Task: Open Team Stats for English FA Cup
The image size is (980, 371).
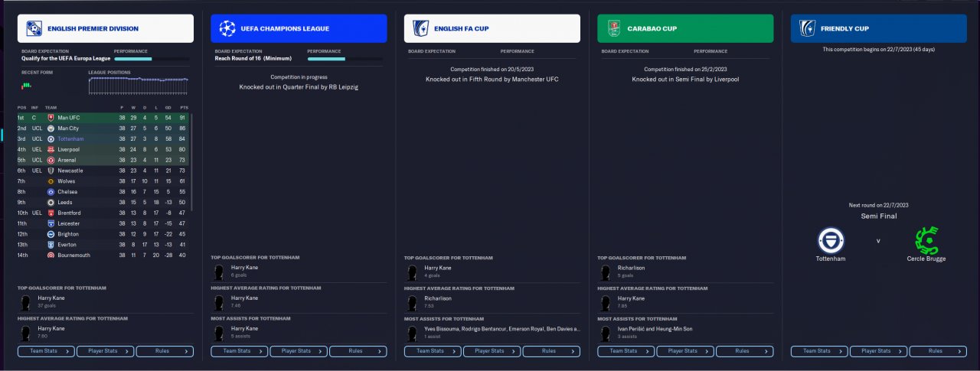Action: (433, 351)
